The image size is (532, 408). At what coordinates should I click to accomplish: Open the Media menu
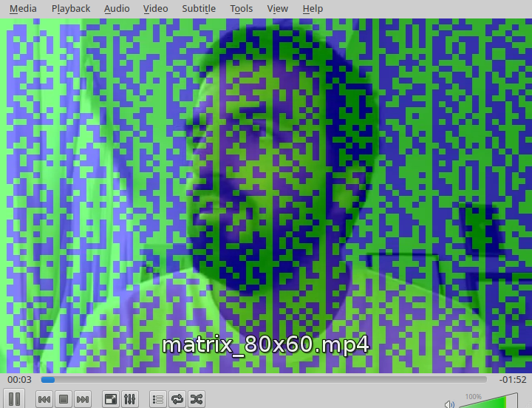tap(23, 8)
